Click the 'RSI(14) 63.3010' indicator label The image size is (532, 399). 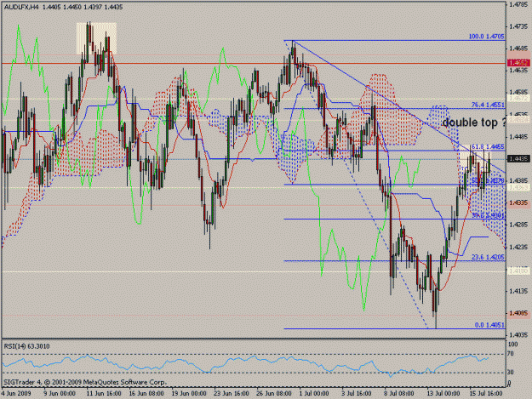click(26, 346)
